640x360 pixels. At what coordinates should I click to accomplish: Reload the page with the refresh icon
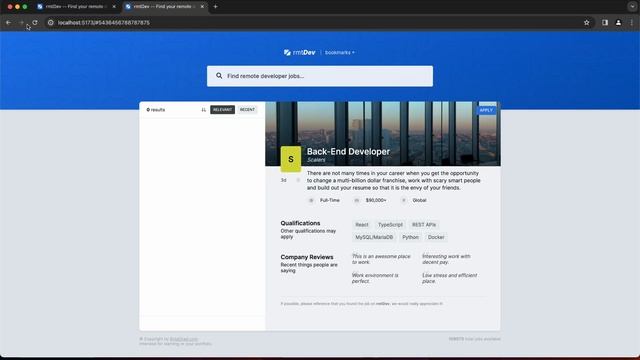35,23
